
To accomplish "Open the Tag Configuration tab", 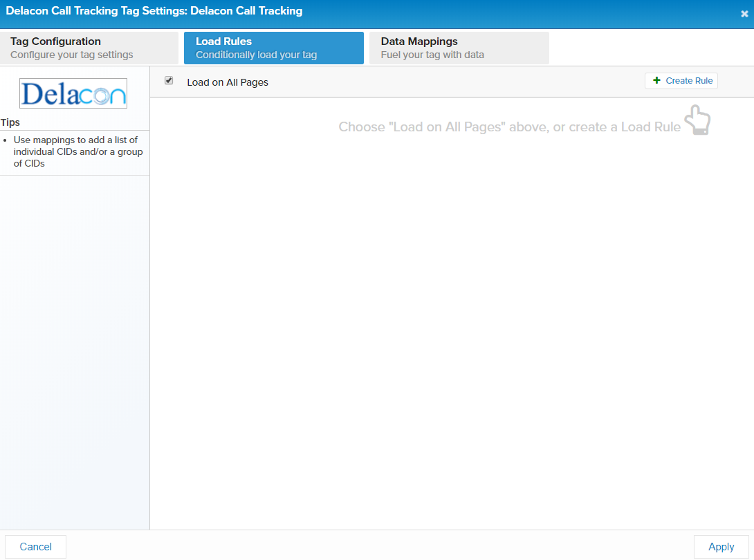I will 89,48.
